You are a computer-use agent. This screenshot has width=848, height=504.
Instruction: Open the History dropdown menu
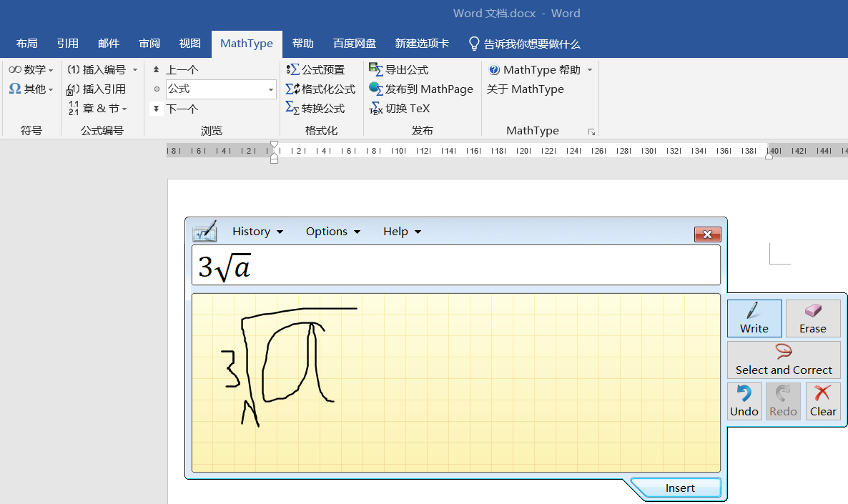click(x=257, y=231)
